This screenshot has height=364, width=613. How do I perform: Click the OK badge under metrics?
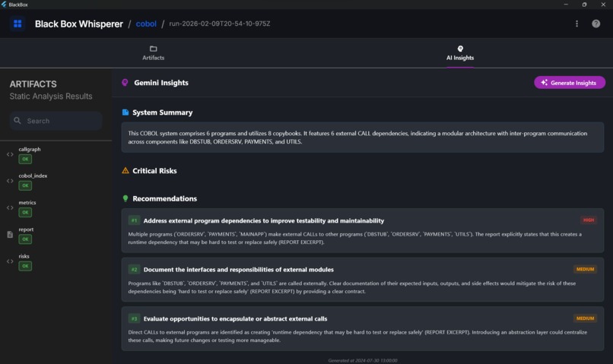pyautogui.click(x=25, y=213)
